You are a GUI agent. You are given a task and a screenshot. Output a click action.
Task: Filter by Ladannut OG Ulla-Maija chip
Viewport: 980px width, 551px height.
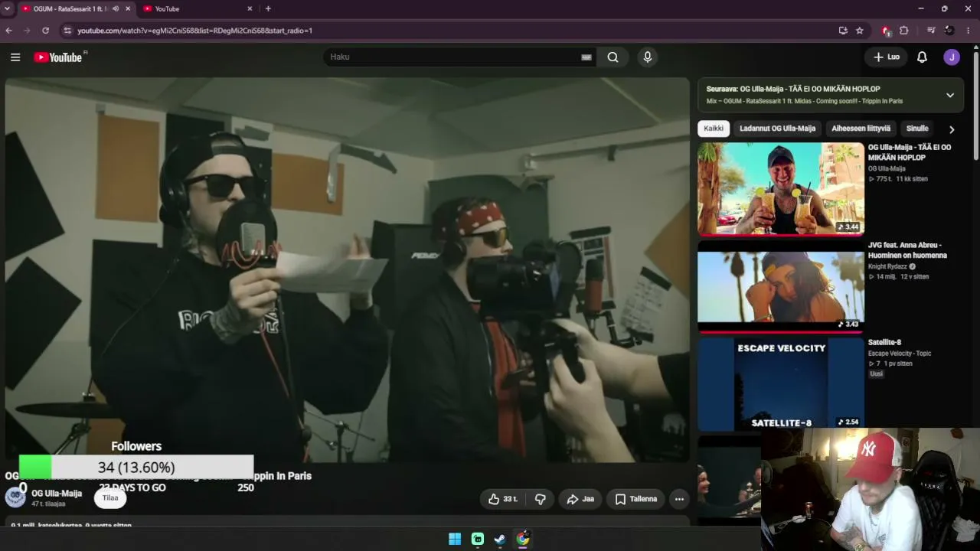[777, 129]
